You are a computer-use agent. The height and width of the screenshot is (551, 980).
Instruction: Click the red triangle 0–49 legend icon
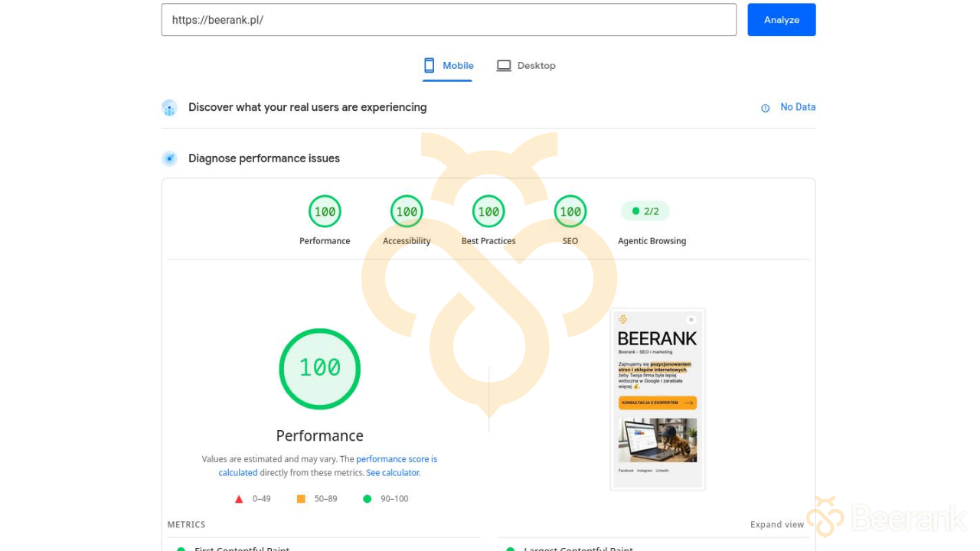click(239, 499)
